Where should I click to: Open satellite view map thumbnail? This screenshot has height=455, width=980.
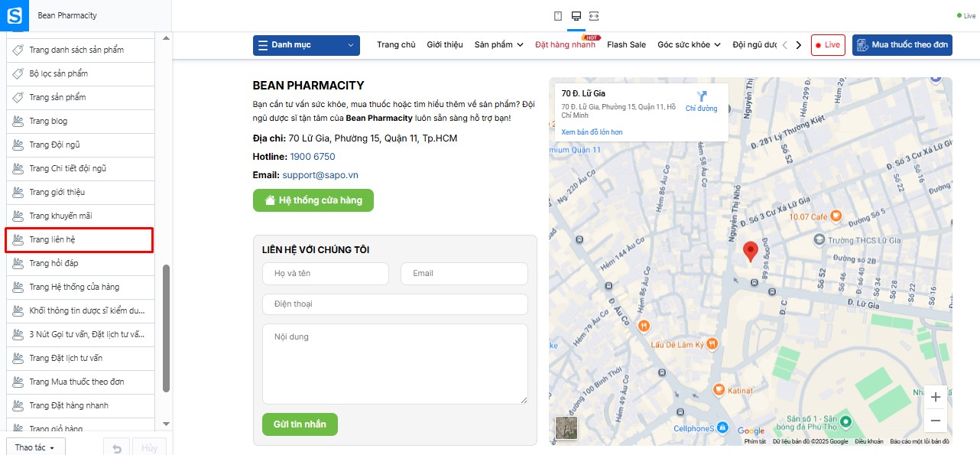coord(566,428)
